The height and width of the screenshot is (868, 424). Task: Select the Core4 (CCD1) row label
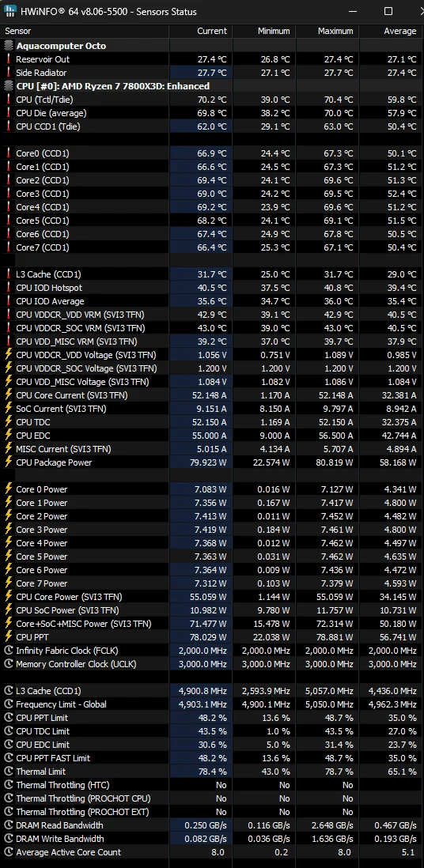tap(43, 207)
